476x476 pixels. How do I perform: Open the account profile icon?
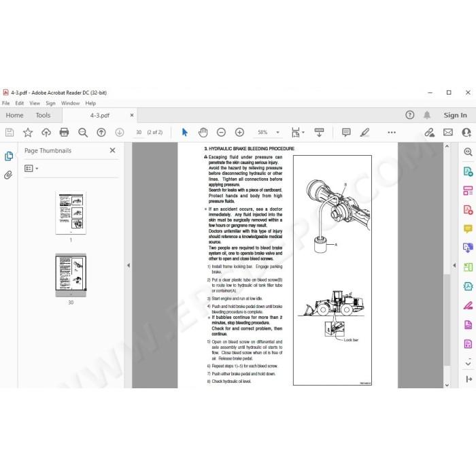coord(466,133)
